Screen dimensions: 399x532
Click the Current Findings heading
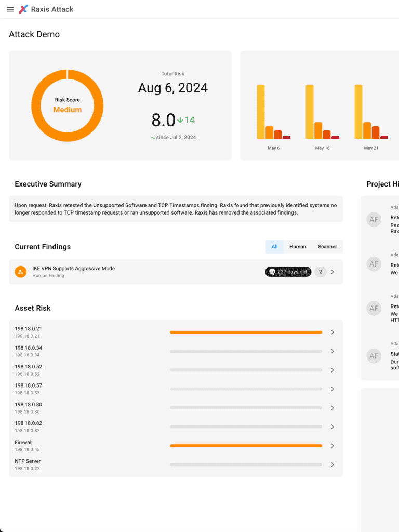(43, 247)
